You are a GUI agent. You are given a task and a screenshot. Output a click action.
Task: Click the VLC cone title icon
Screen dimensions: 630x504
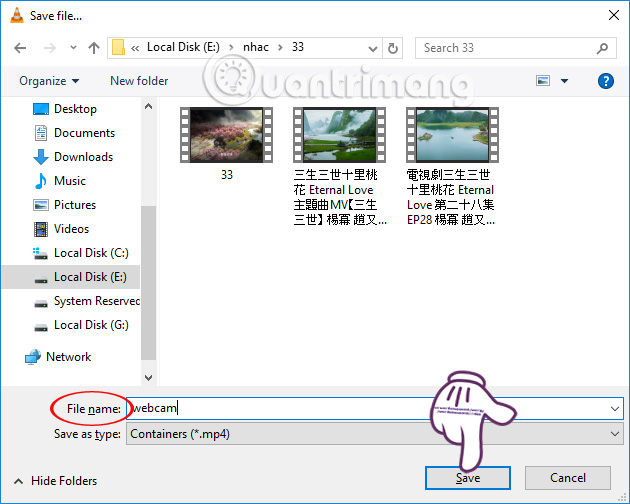(x=17, y=15)
